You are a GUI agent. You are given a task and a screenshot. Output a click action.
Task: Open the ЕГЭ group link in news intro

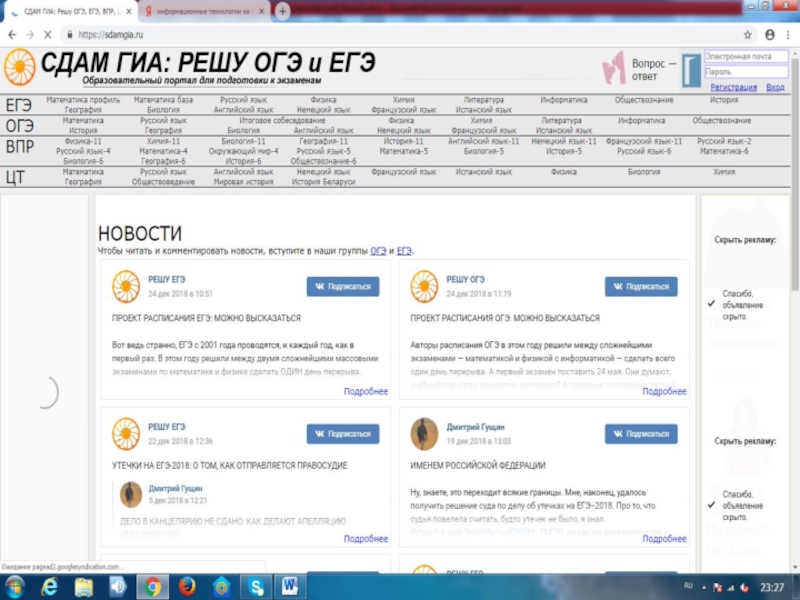(404, 251)
